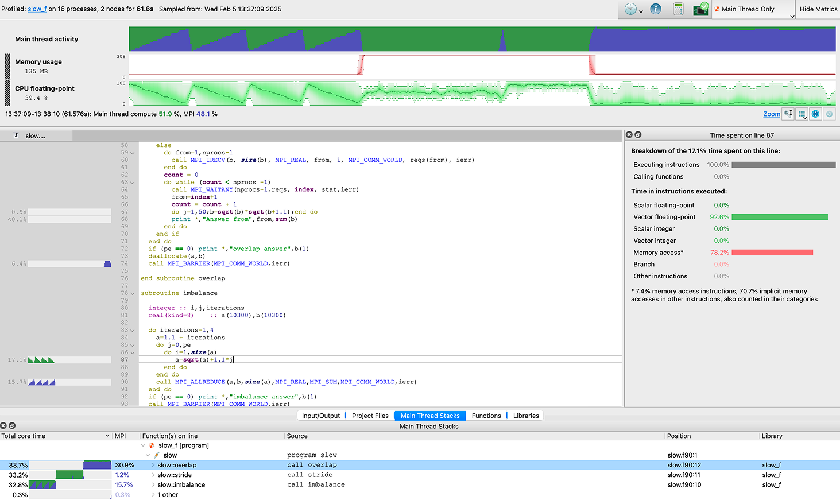Click the Hide Metrics button
This screenshot has width=840, height=504.
click(x=818, y=9)
